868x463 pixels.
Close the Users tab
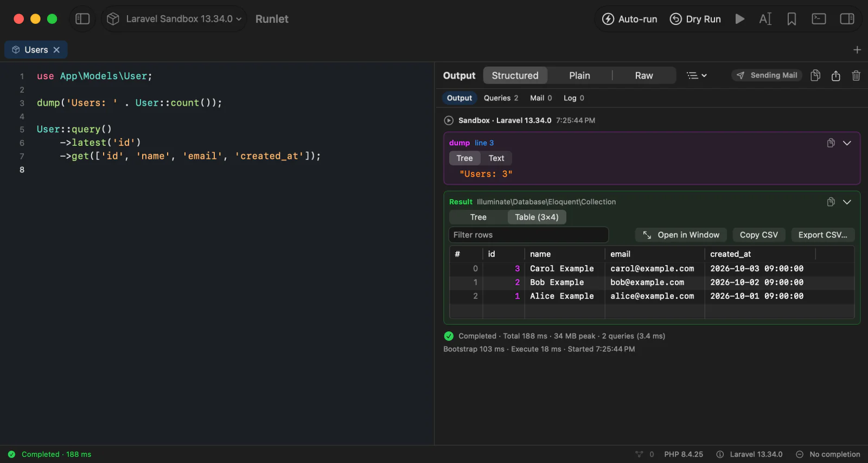pyautogui.click(x=56, y=50)
